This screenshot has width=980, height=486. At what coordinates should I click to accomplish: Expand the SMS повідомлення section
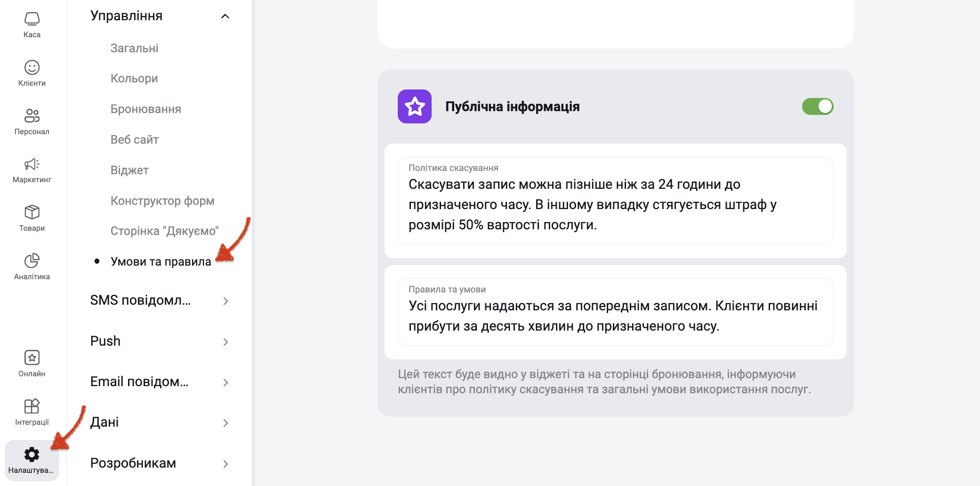[159, 300]
